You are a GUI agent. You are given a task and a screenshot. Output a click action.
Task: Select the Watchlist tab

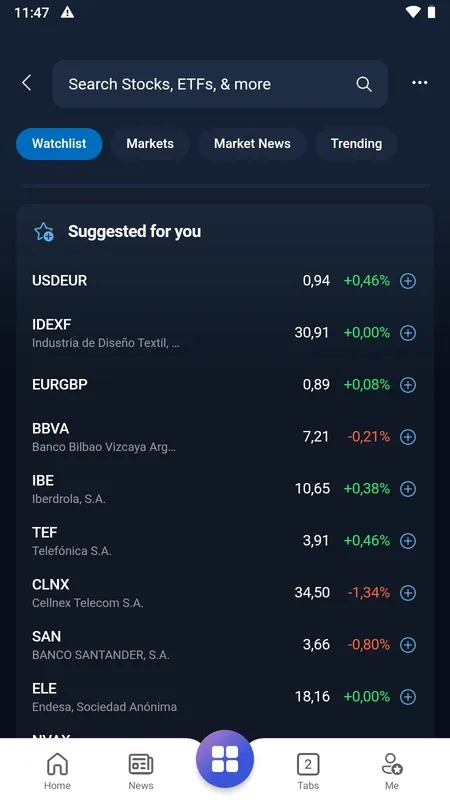(59, 144)
